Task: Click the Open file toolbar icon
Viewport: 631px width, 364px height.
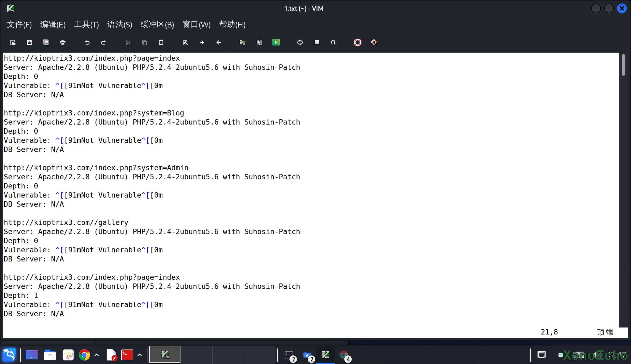Action: pyautogui.click(x=13, y=42)
